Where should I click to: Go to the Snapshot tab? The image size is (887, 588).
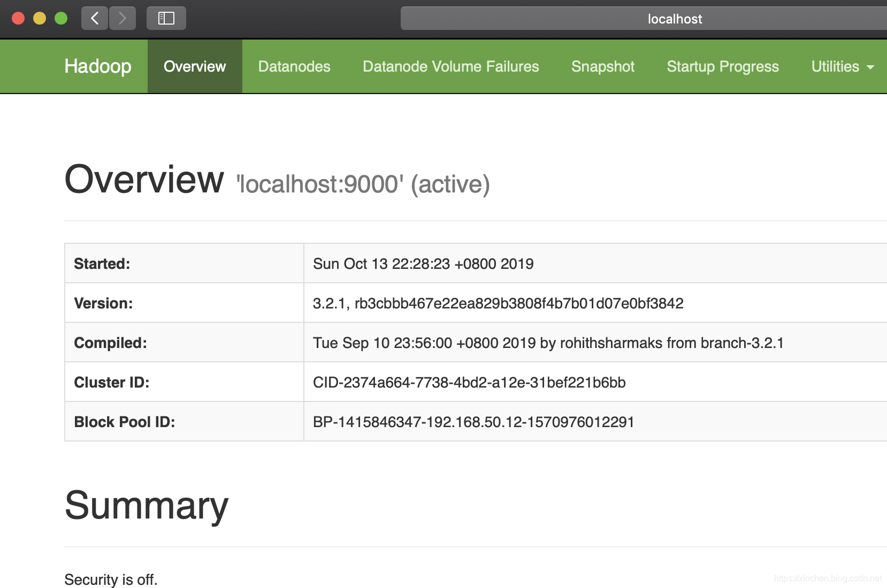coord(603,66)
